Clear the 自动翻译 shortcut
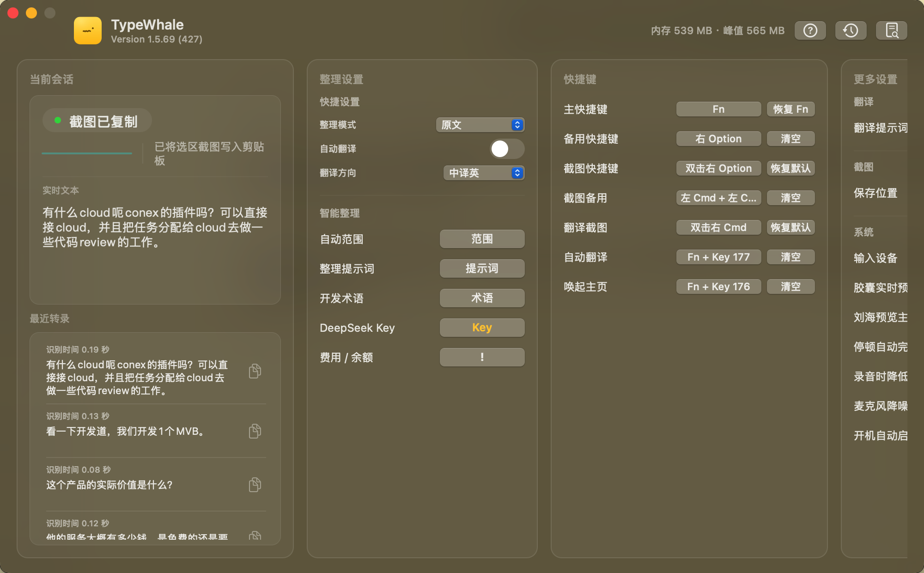The width and height of the screenshot is (924, 573). coord(790,257)
